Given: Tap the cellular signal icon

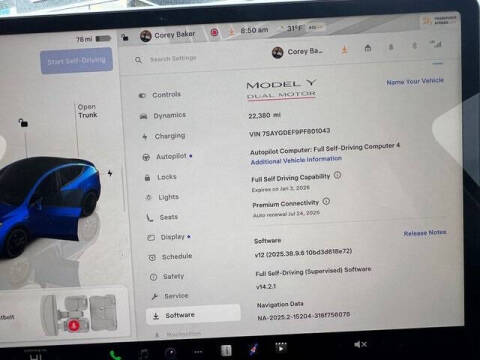Looking at the screenshot, I should (x=436, y=44).
